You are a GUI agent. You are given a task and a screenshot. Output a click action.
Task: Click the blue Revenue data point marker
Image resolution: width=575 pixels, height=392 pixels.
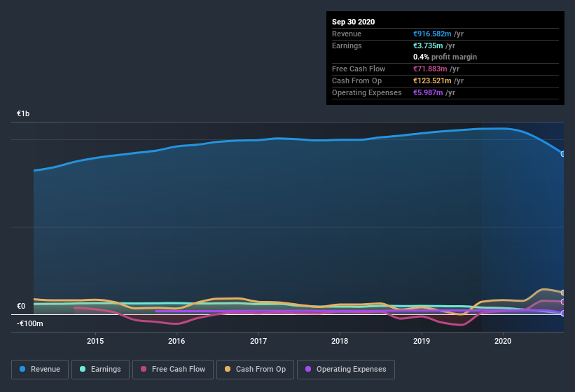pyautogui.click(x=563, y=154)
